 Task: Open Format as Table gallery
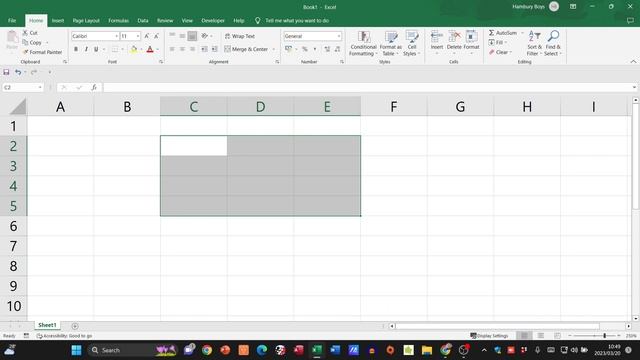391,43
